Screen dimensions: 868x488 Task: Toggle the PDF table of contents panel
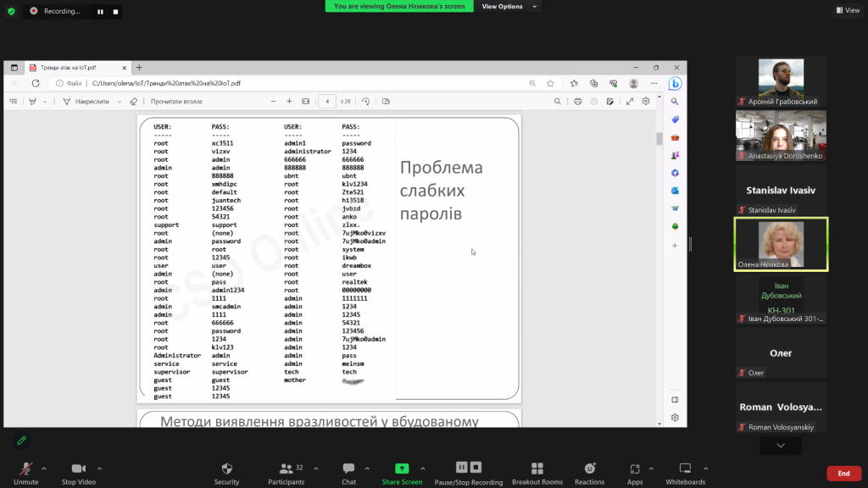[14, 102]
